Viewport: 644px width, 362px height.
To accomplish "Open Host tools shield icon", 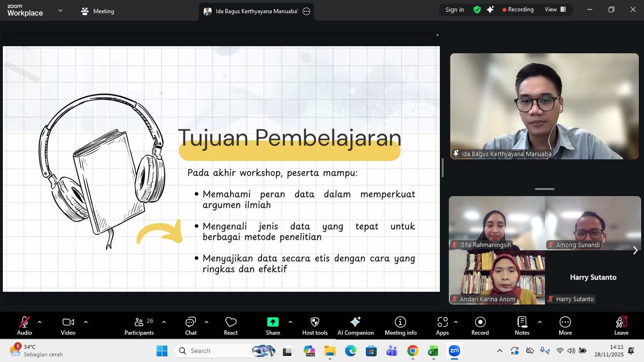I will 314,322.
